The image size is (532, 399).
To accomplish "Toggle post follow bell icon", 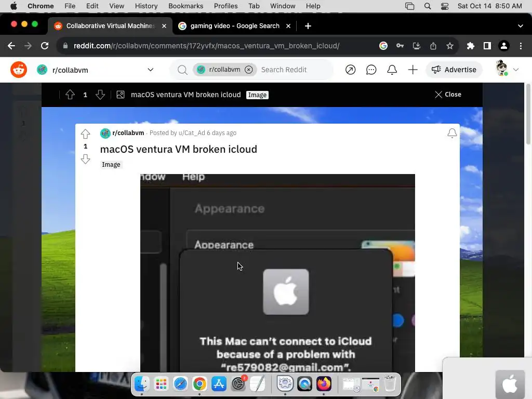I will 452,134.
